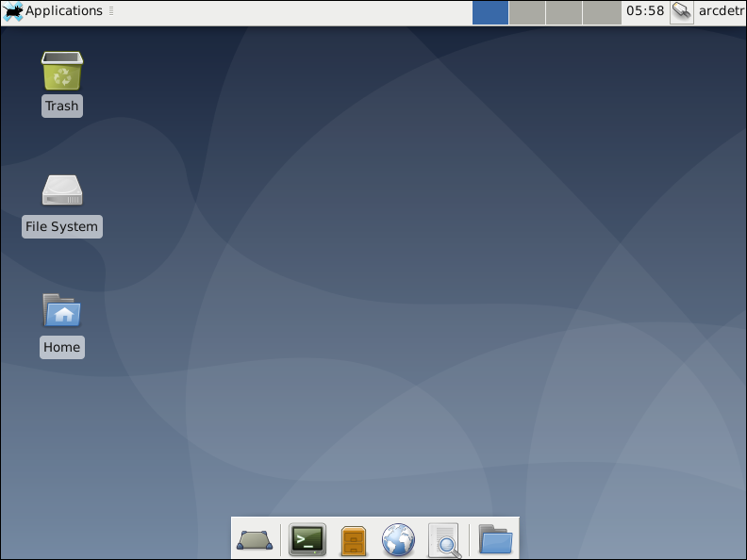Select the Home folder desktop icon
The height and width of the screenshot is (560, 747).
click(62, 310)
